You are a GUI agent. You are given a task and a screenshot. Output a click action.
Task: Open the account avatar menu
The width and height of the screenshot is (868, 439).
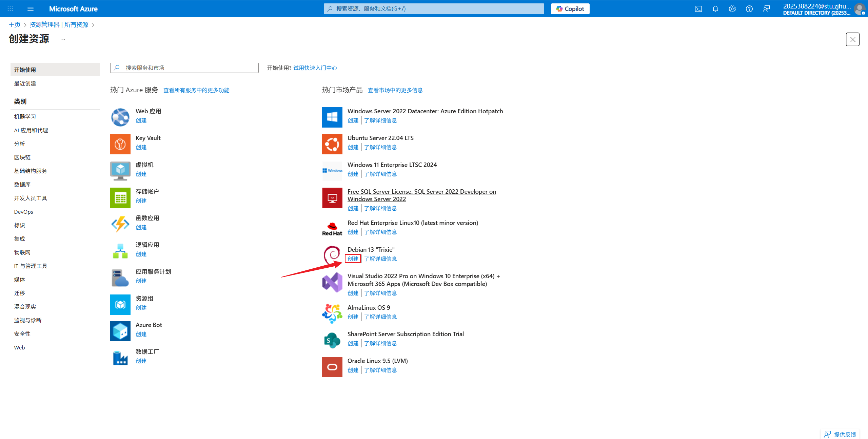point(860,9)
